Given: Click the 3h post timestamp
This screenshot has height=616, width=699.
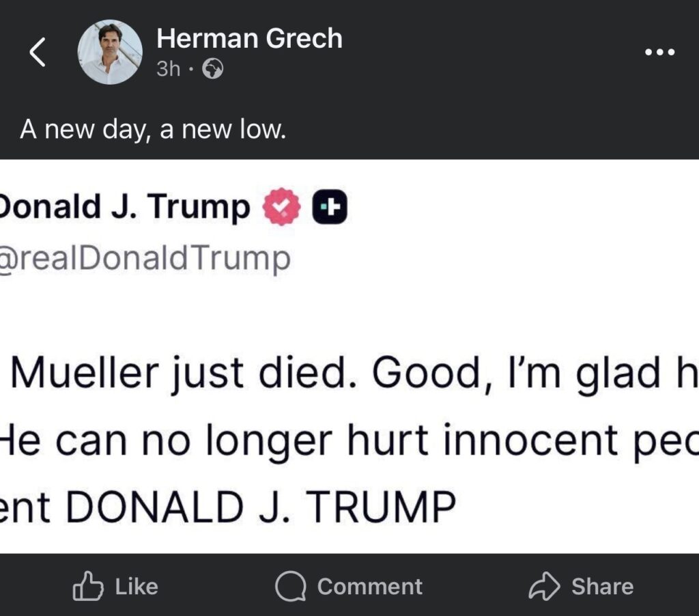Looking at the screenshot, I should 168,69.
